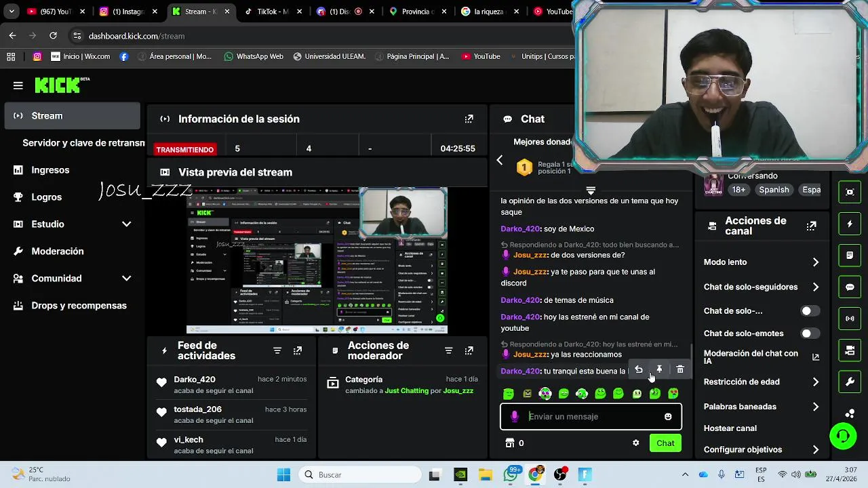Screen dimensions: 868x488
Task: Filter the Feed de actividades list
Action: tap(277, 350)
